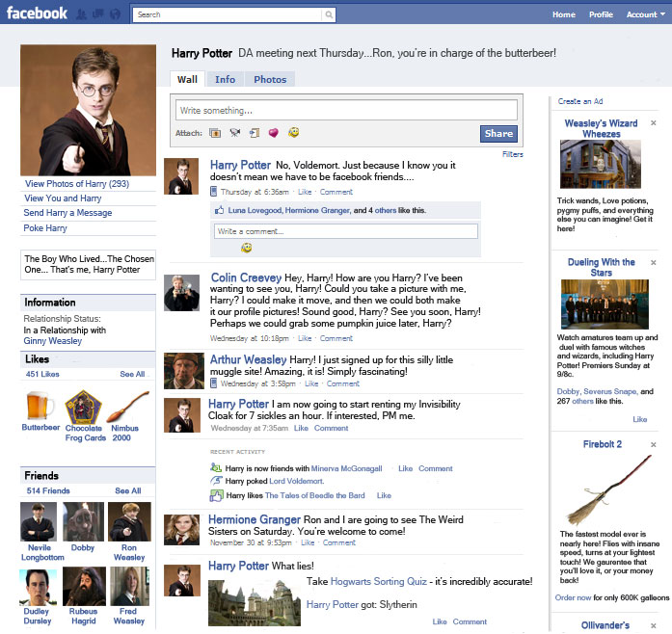Click the pink heart attach icon

tap(274, 133)
